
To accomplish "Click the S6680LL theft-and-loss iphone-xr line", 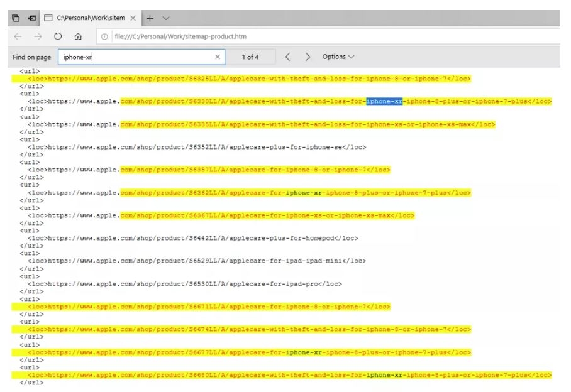I will 289,375.
